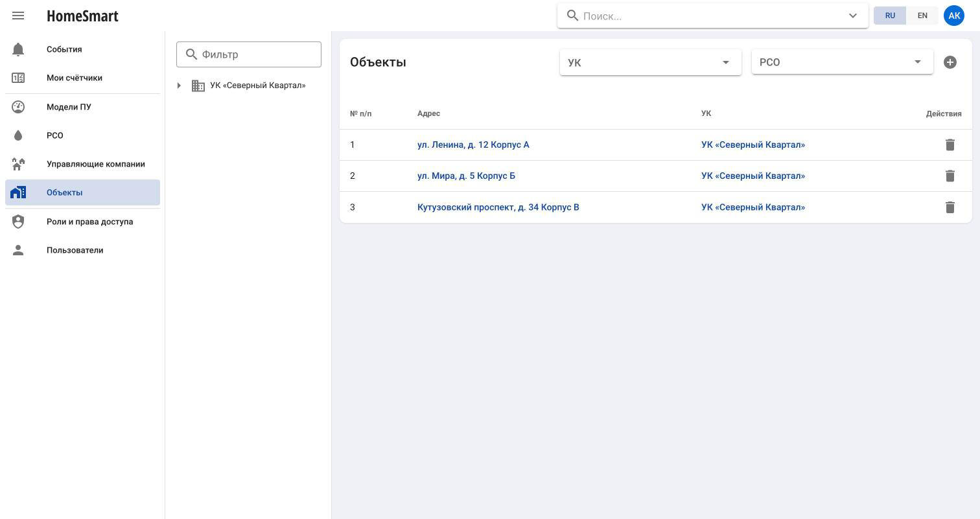Click the HomeSmart logo text
The width and height of the screenshot is (980, 519).
tap(82, 16)
